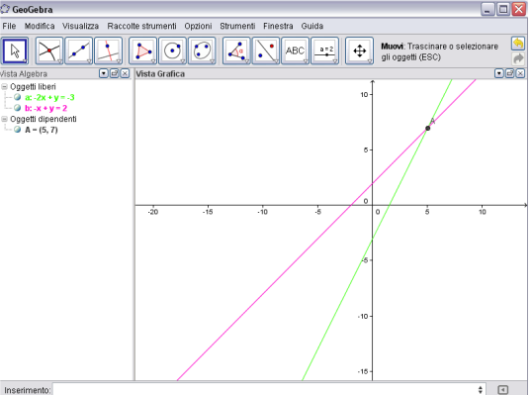Image resolution: width=532 pixels, height=395 pixels.
Task: Click the Oggetti dipendenti label
Action: tap(44, 119)
